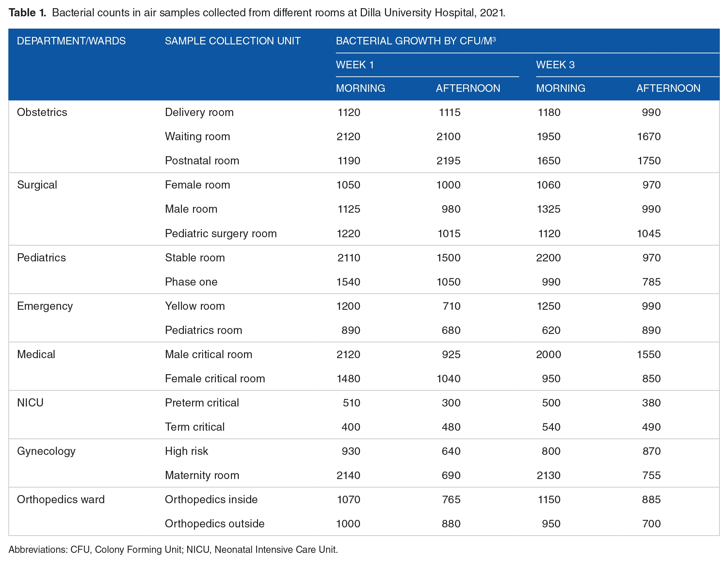The image size is (728, 563).
Task: Select value 2130 in Maternity room row
Action: [548, 475]
